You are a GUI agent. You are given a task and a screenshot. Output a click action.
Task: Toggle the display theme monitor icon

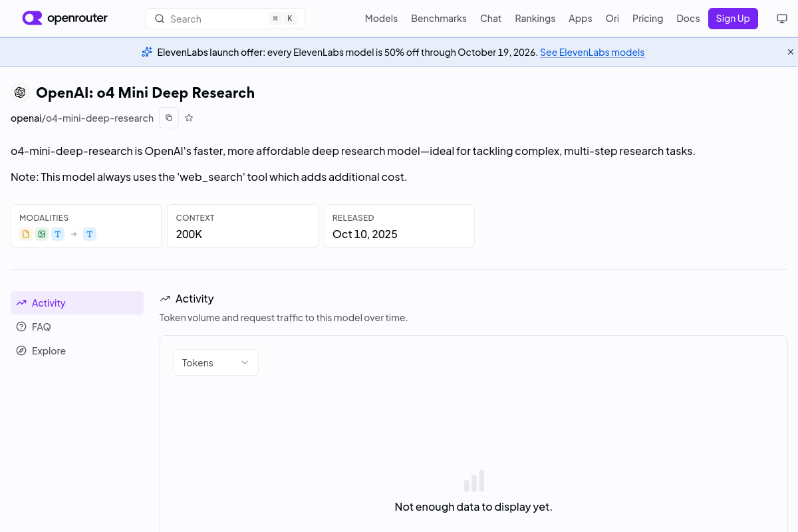(782, 19)
